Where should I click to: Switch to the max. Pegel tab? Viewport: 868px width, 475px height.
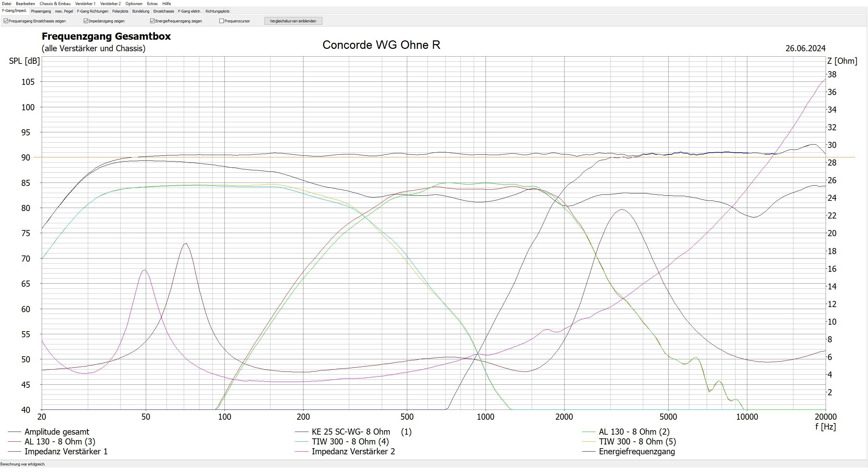64,11
